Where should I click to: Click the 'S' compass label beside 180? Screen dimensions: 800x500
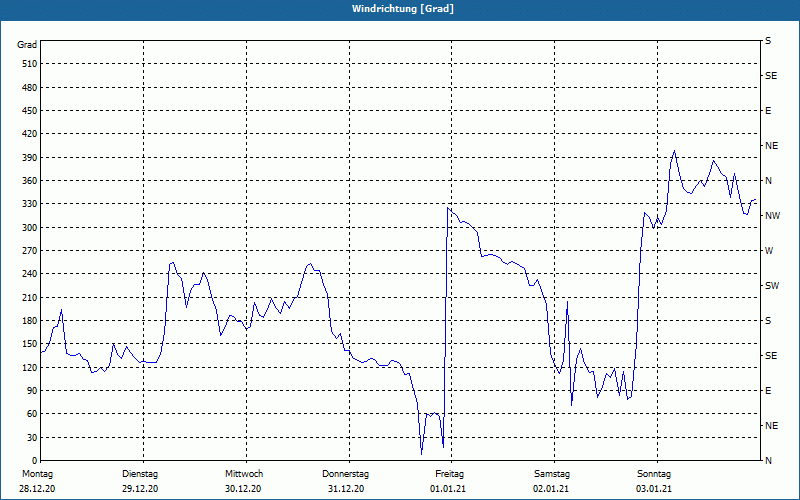pyautogui.click(x=768, y=320)
